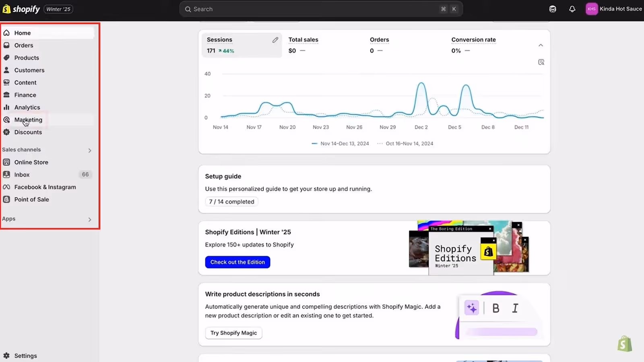Click the Apps heading
This screenshot has width=644, height=362.
pos(9,219)
